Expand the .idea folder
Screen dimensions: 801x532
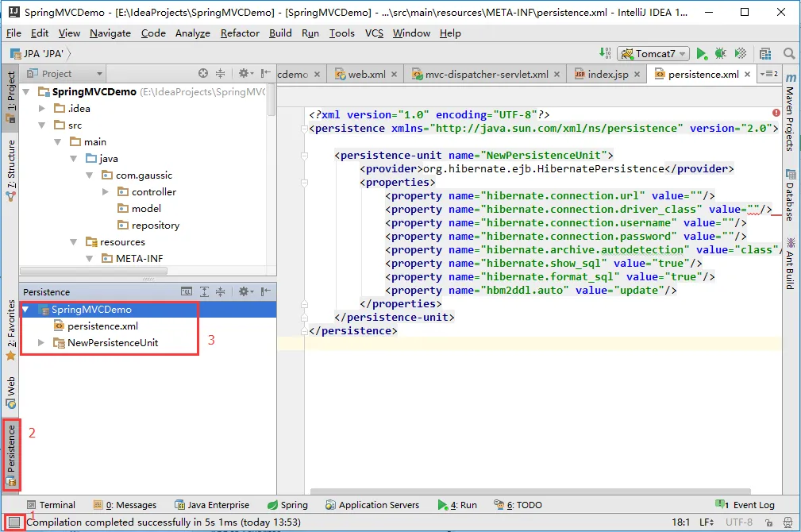tap(42, 108)
